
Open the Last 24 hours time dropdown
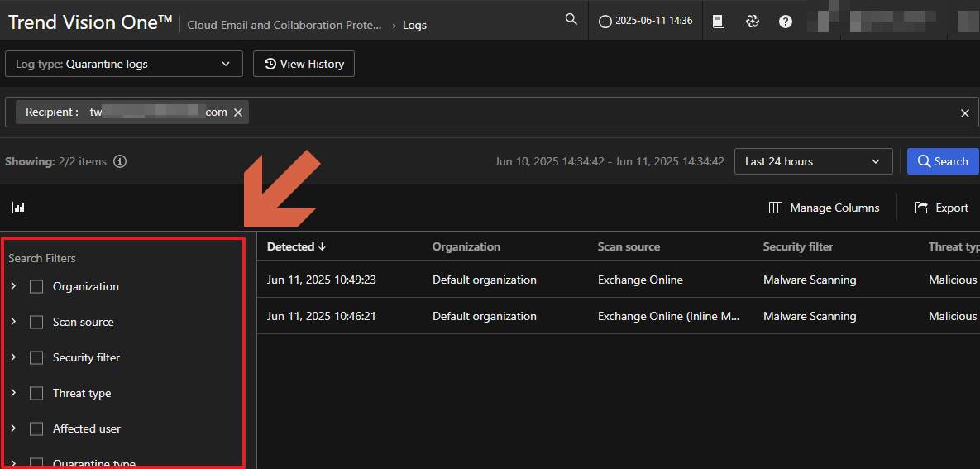pos(813,162)
